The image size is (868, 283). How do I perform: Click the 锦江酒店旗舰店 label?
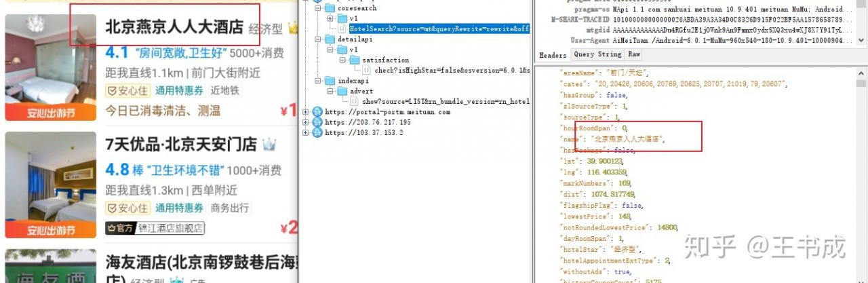click(x=171, y=228)
